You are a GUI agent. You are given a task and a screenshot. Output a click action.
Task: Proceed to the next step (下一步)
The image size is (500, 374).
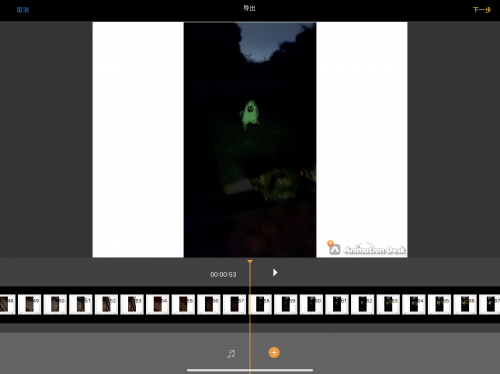(482, 10)
